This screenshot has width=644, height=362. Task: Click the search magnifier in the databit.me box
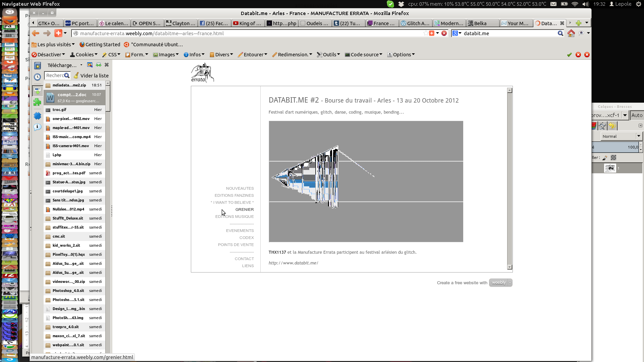click(560, 33)
